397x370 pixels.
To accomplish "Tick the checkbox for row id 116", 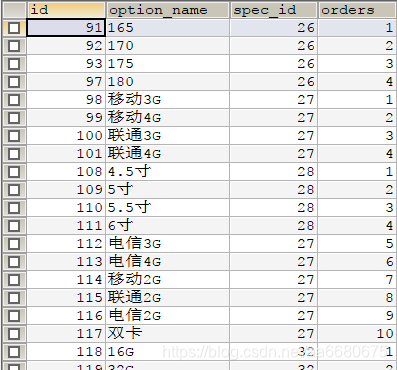I will point(14,316).
